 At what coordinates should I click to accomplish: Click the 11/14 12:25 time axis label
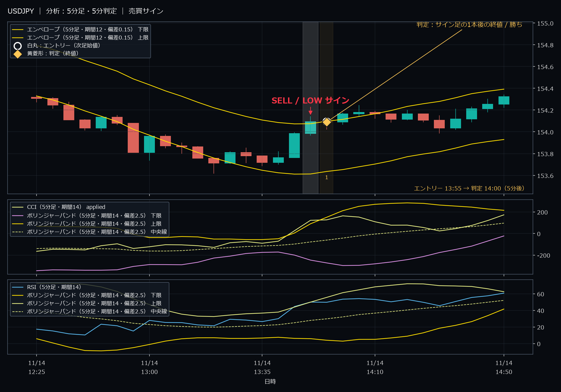coord(37,367)
